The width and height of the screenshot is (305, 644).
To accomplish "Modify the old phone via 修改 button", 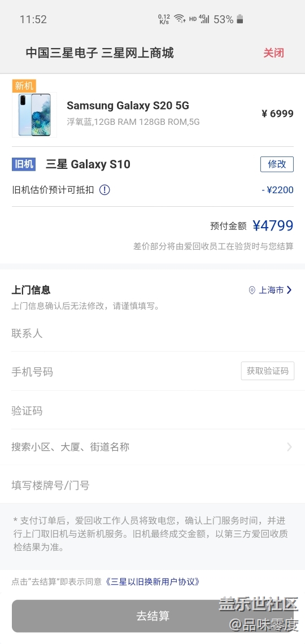I will 277,164.
